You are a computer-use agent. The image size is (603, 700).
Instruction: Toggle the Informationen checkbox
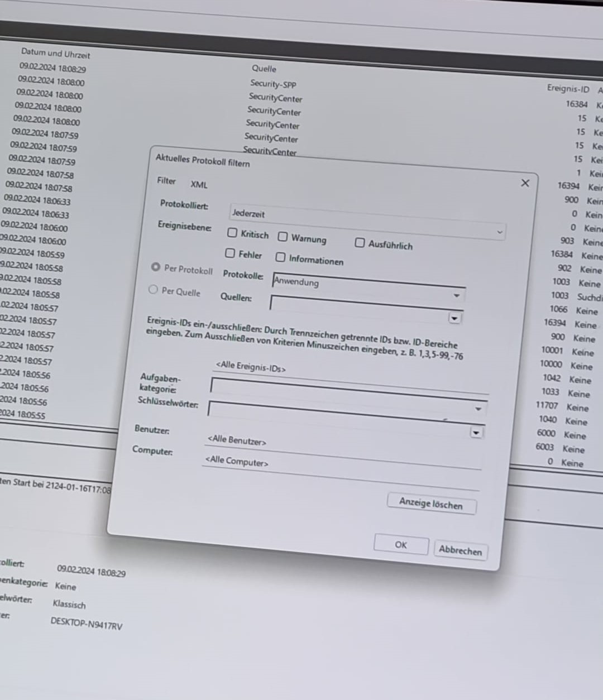[280, 257]
